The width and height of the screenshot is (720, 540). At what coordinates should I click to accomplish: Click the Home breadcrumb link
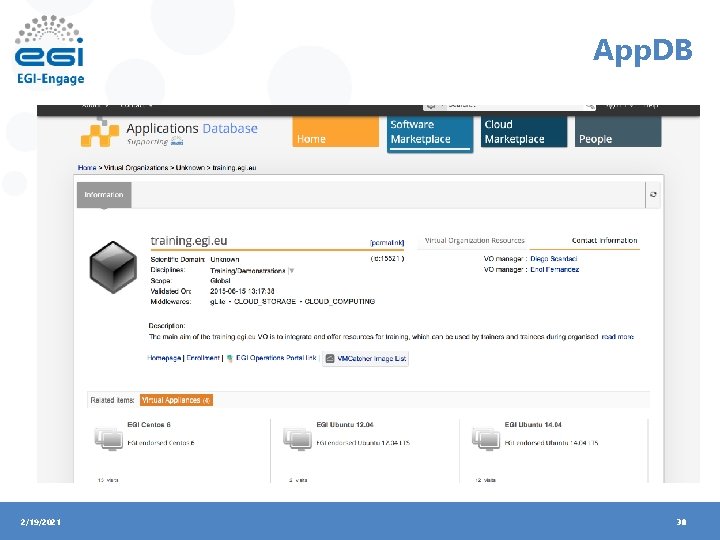[x=87, y=168]
